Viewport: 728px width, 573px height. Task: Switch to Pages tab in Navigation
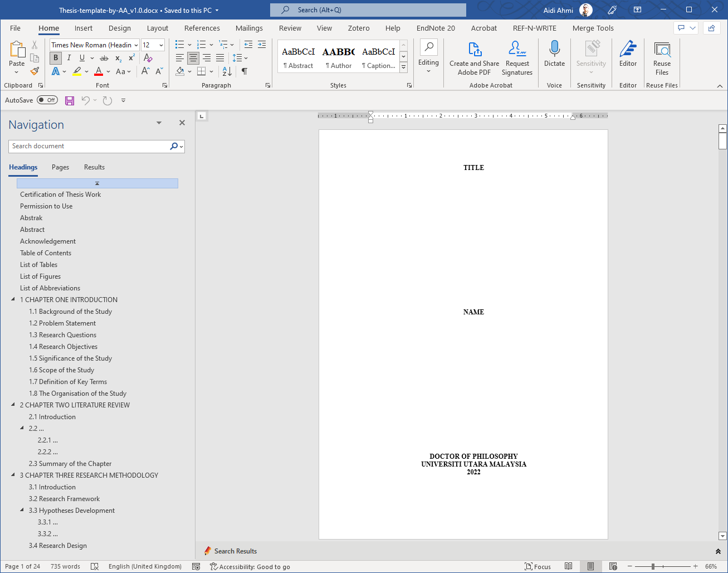tap(60, 167)
